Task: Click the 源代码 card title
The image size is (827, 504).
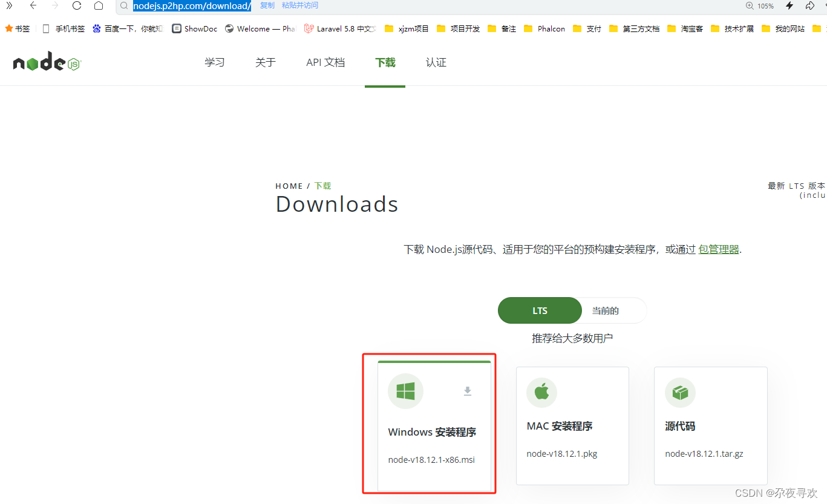Action: coord(680,426)
